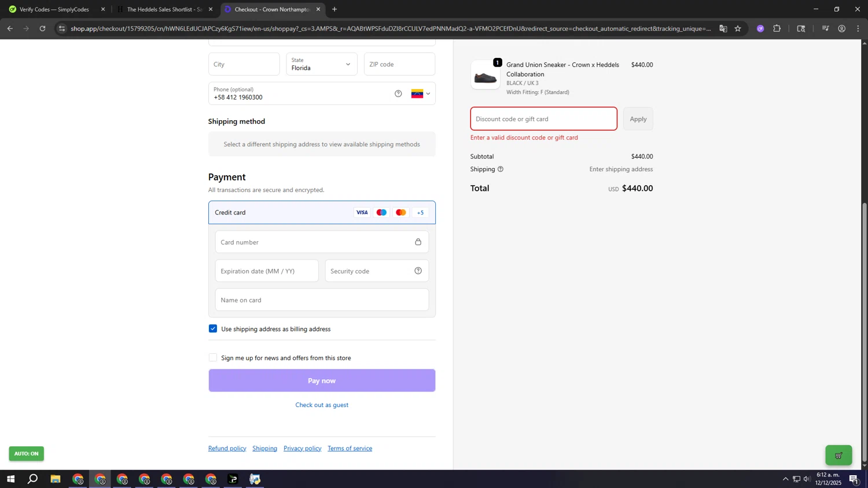Screen dimensions: 868x488
Task: Go back to the previous page
Action: (x=10, y=28)
